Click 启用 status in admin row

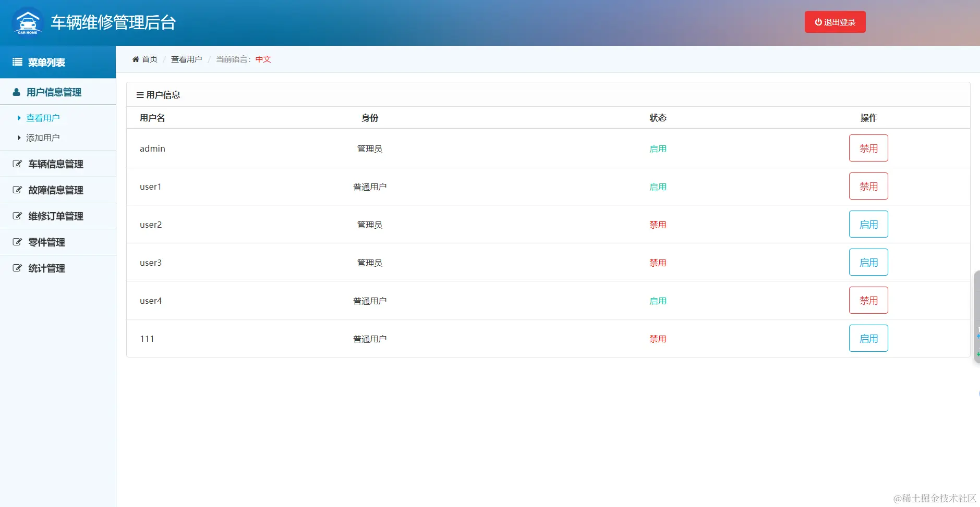[x=658, y=149]
